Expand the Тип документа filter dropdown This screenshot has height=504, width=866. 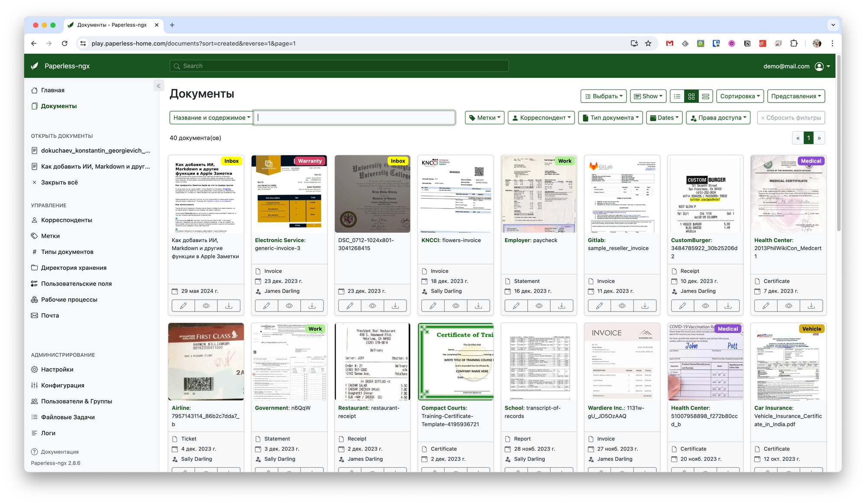[x=611, y=118]
